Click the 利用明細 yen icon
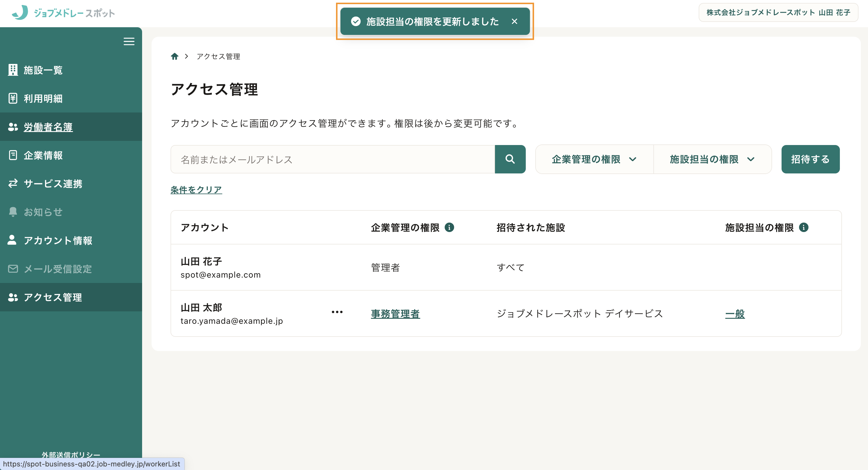The width and height of the screenshot is (868, 470). pos(13,98)
